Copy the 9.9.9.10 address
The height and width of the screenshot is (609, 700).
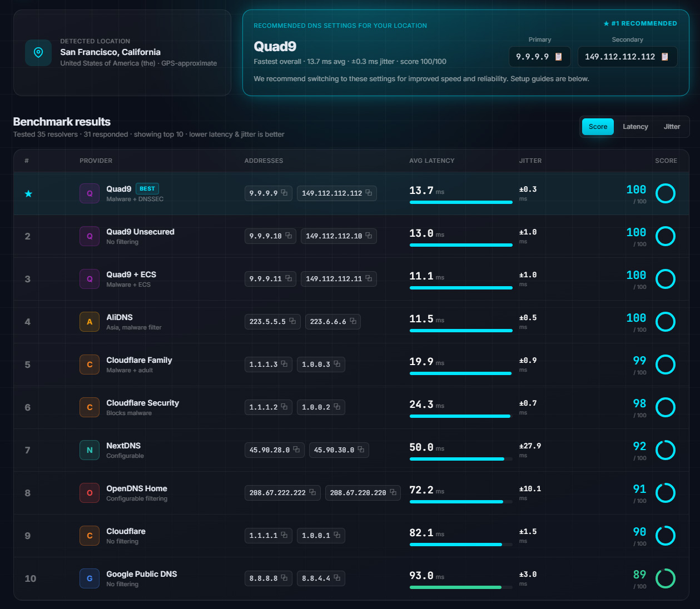tap(288, 236)
